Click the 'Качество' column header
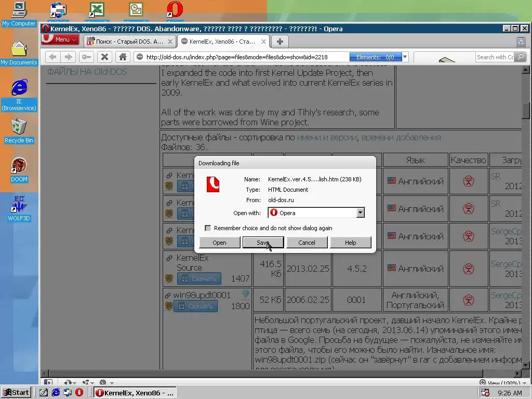Image resolution: width=532 pixels, height=399 pixels. 468,160
